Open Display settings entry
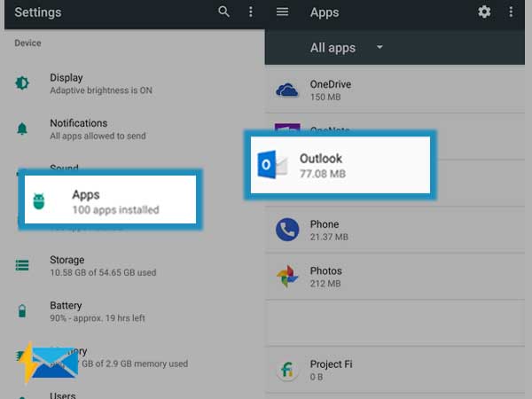Screen dimensions: 532x399 134,83
